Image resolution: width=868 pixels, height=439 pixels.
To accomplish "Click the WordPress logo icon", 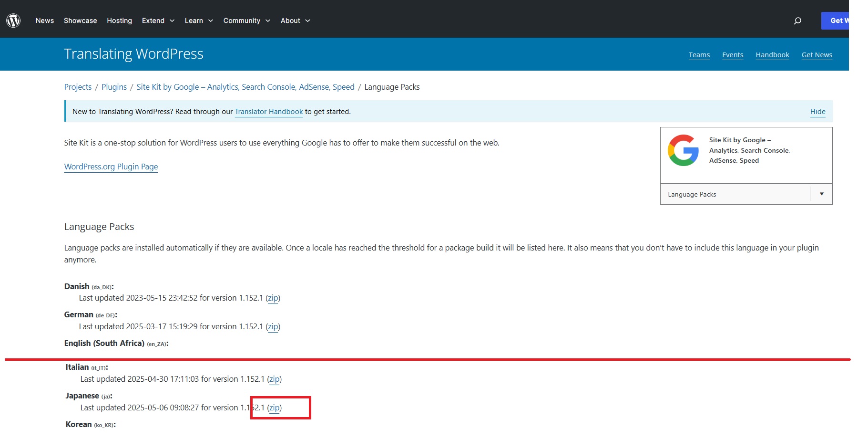I will [13, 21].
